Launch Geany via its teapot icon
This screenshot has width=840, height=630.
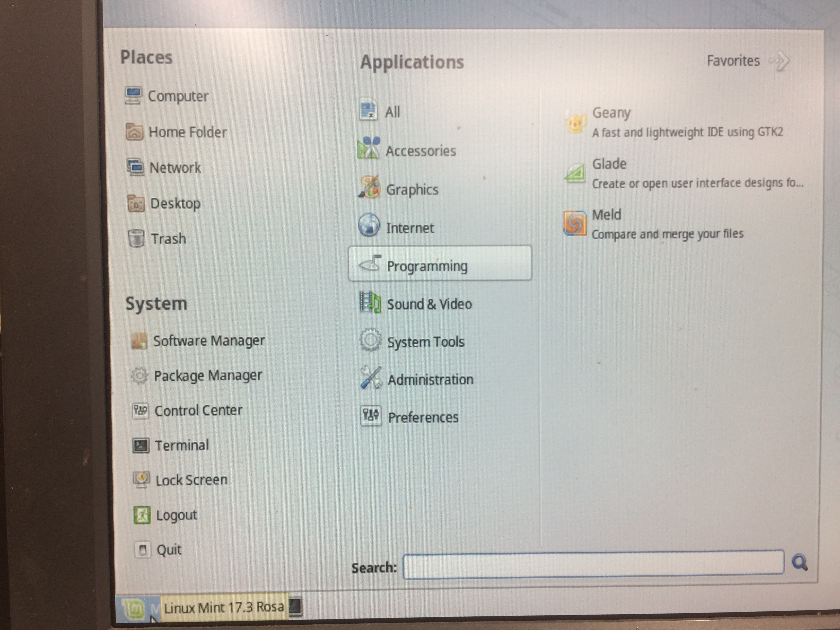pyautogui.click(x=576, y=121)
